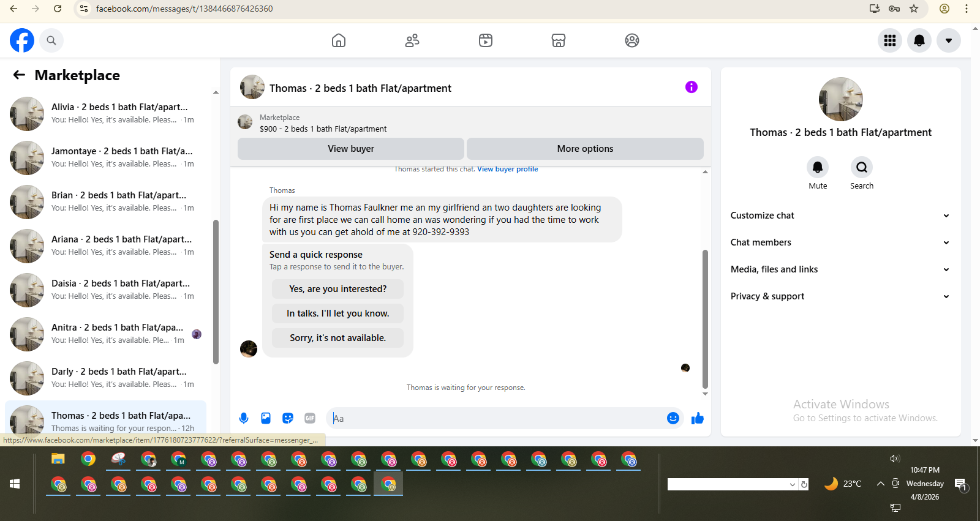The width and height of the screenshot is (980, 521).
Task: Click the Thomas Faulkner message bubble
Action: 442,220
